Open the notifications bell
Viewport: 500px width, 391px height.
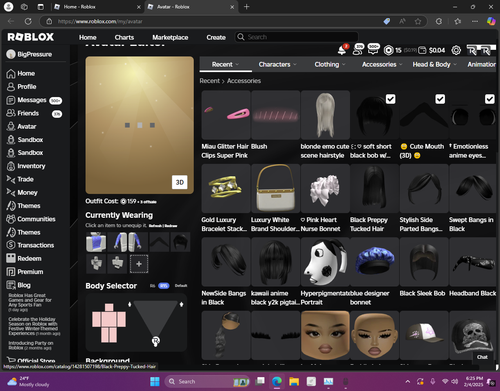tap(342, 50)
